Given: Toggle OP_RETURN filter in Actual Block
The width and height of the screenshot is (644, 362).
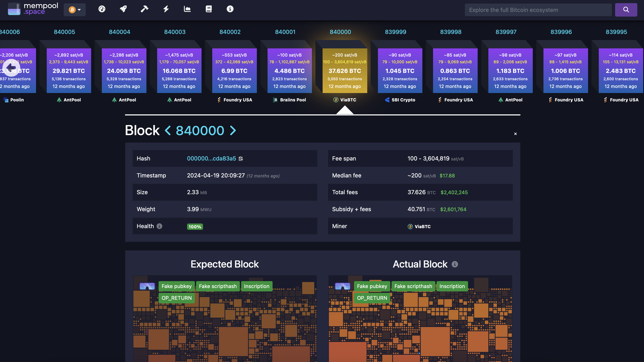Looking at the screenshot, I should (372, 298).
